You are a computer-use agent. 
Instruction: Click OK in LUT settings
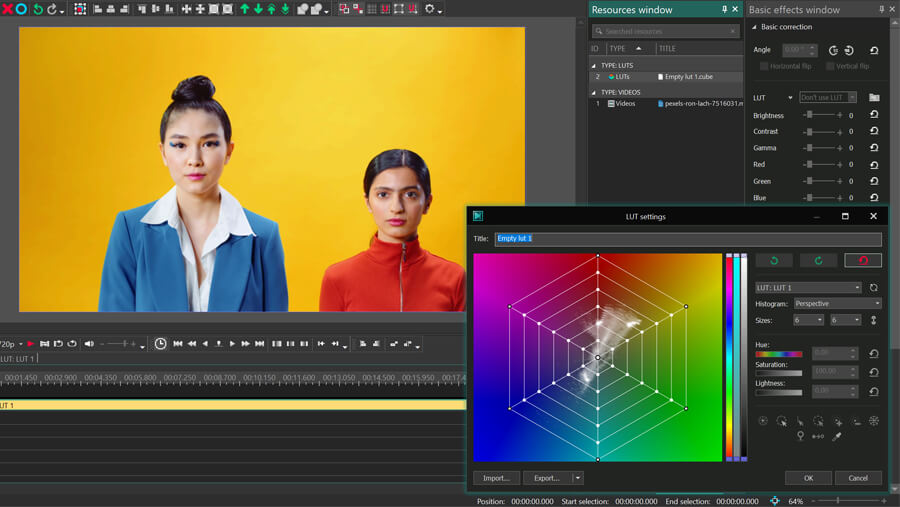(808, 478)
